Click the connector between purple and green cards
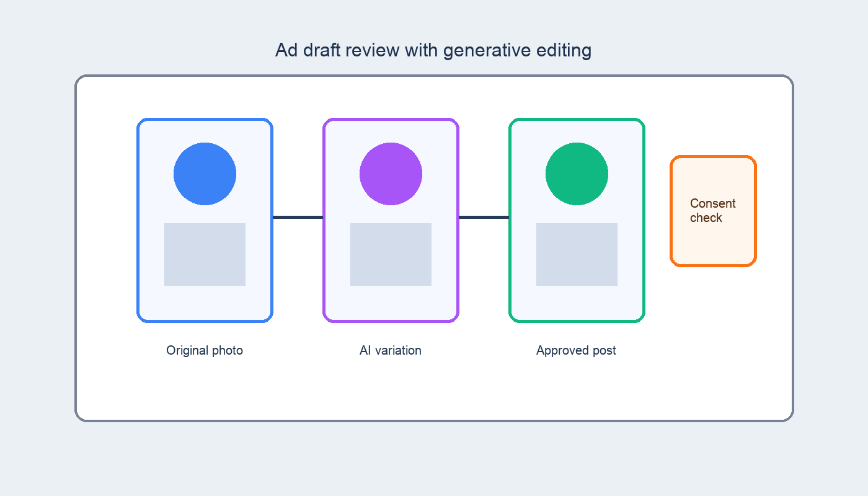Screen dimensions: 868x496 tap(484, 217)
